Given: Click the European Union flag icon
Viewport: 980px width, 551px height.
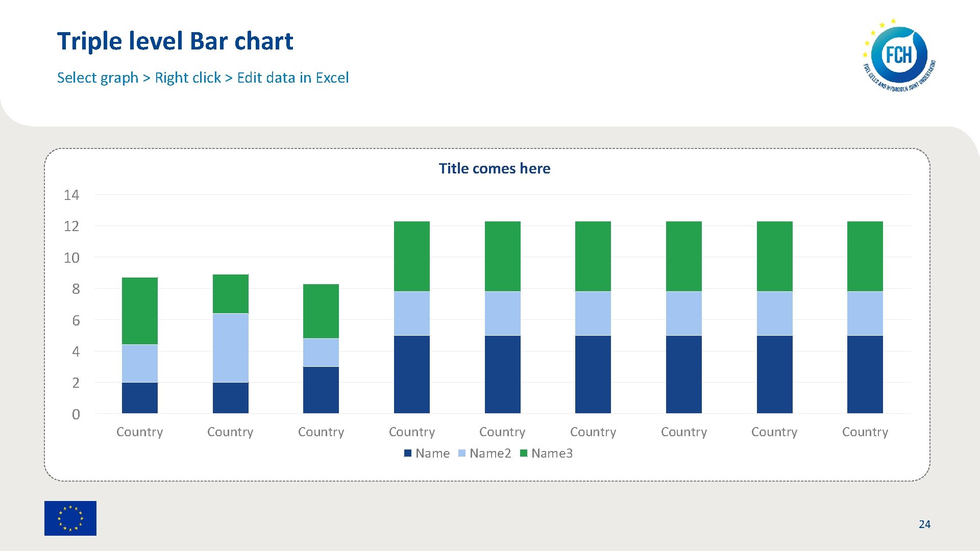Looking at the screenshot, I should tap(70, 518).
